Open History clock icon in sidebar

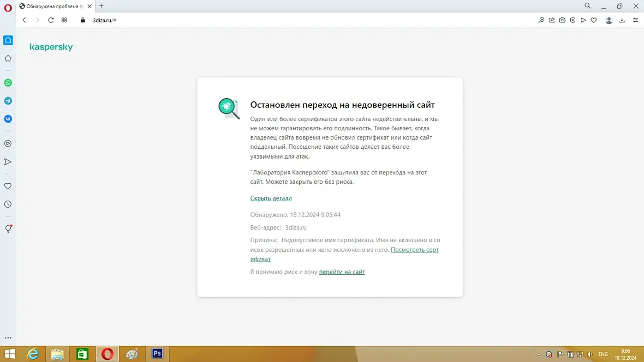pos(8,204)
